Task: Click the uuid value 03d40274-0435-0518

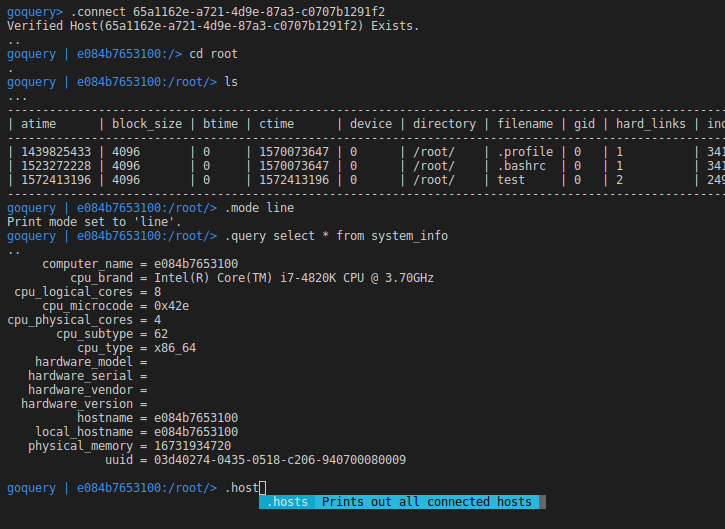Action: click(x=280, y=460)
